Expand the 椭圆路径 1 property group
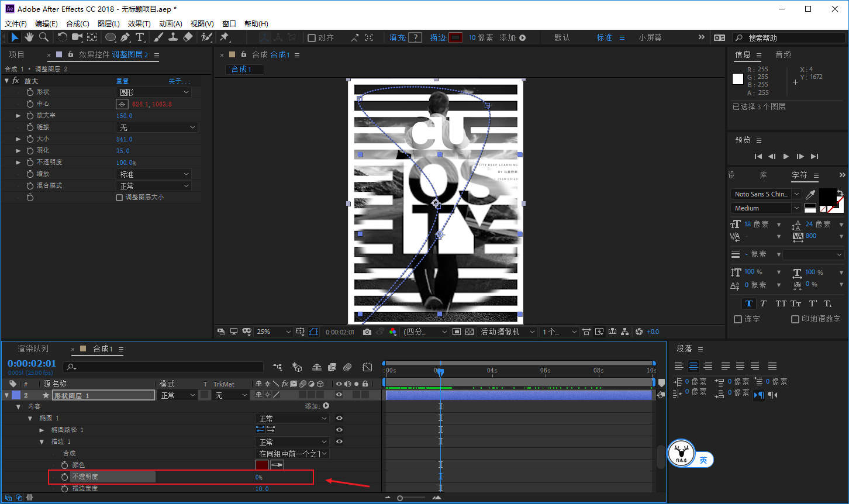Image resolution: width=849 pixels, height=504 pixels. pyautogui.click(x=42, y=430)
